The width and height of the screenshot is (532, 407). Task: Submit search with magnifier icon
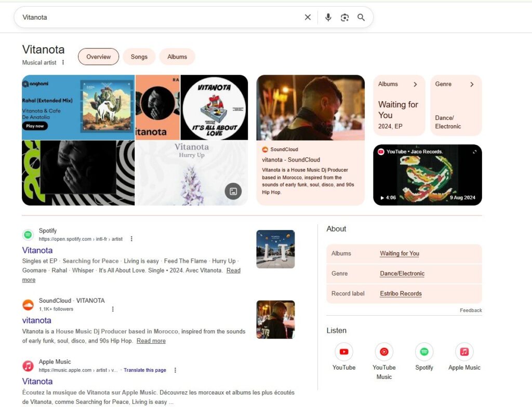[x=361, y=17]
